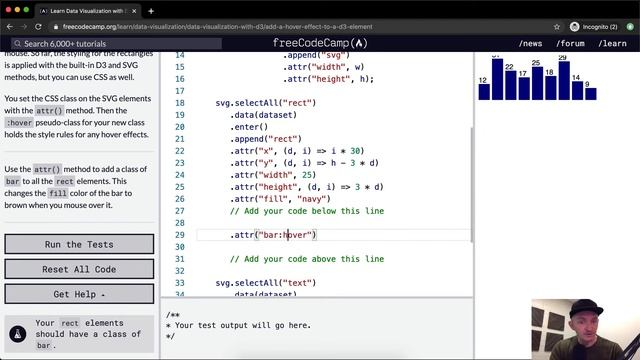The width and height of the screenshot is (640, 360).
Task: Close the Learn Data Visualization tab
Action: pyautogui.click(x=134, y=11)
